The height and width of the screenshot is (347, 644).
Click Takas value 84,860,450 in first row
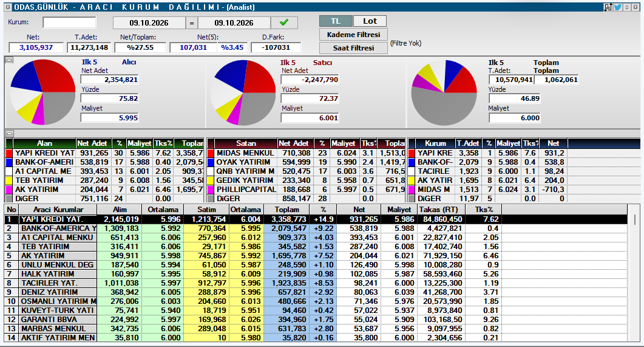click(x=441, y=219)
